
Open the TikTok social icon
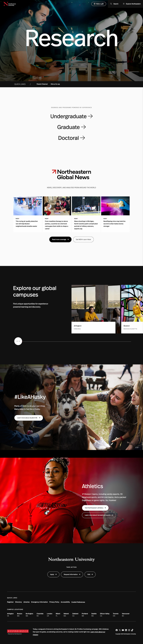pyautogui.click(x=132, y=630)
